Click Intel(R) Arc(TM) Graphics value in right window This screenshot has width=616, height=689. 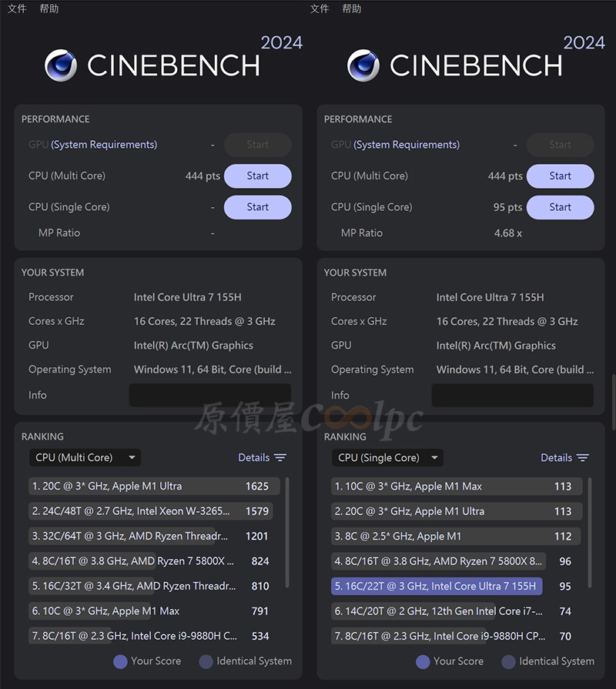click(496, 346)
